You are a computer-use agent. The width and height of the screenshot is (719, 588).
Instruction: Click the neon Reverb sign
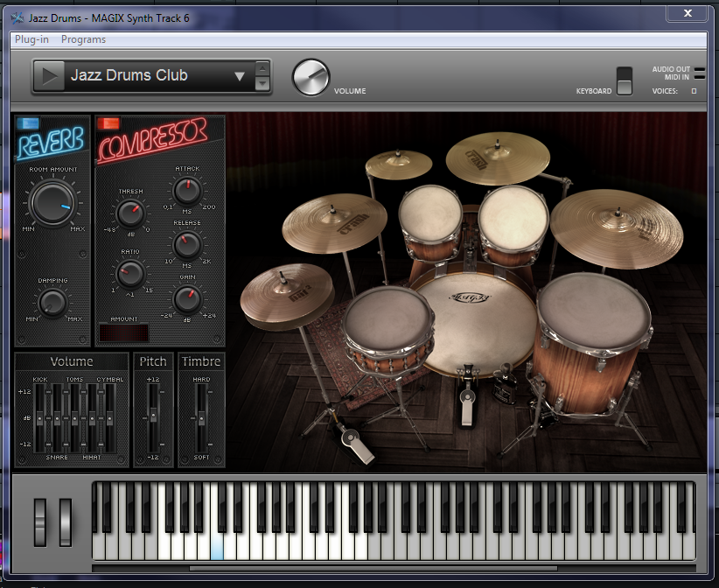[51, 143]
